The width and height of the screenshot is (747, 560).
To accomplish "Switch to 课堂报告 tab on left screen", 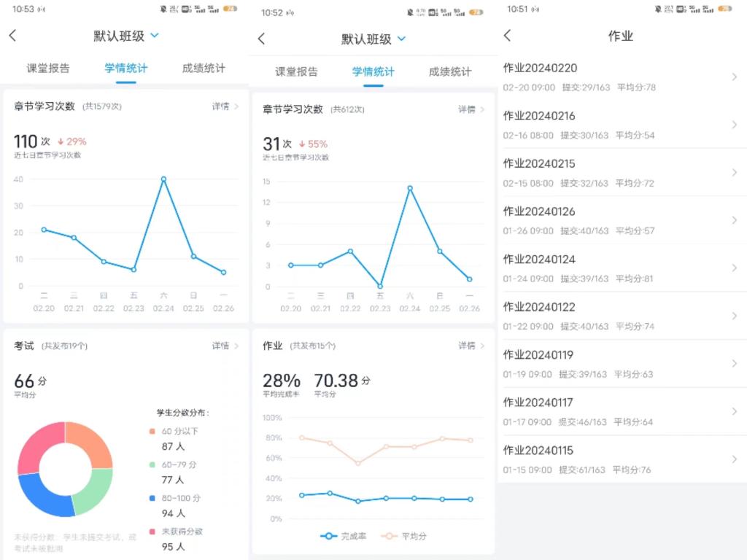I will (x=48, y=69).
